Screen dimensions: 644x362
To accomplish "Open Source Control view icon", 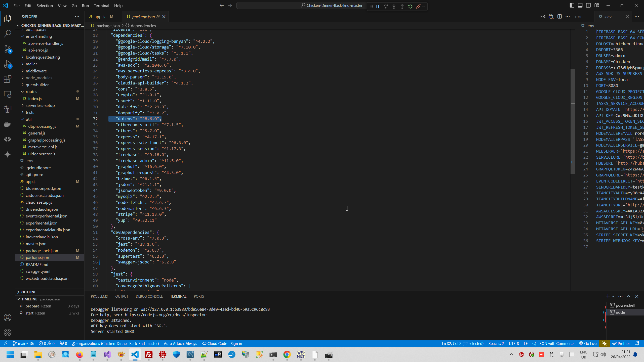I will tap(8, 49).
